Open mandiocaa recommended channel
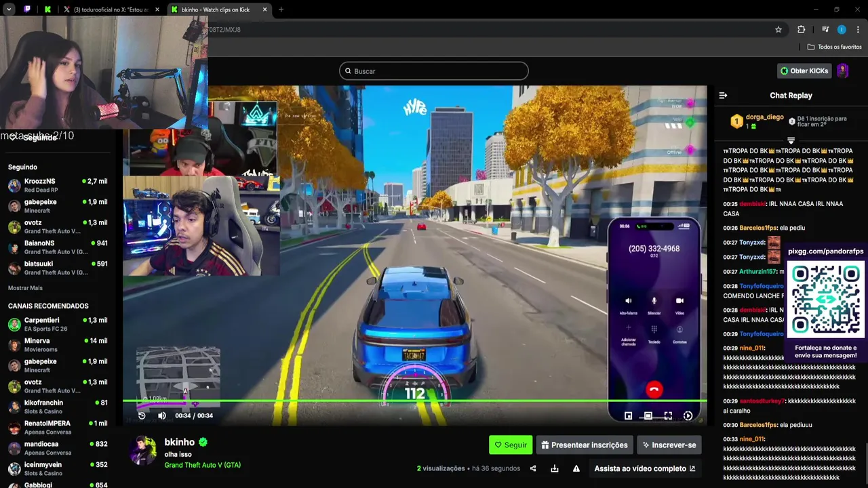 click(x=58, y=448)
